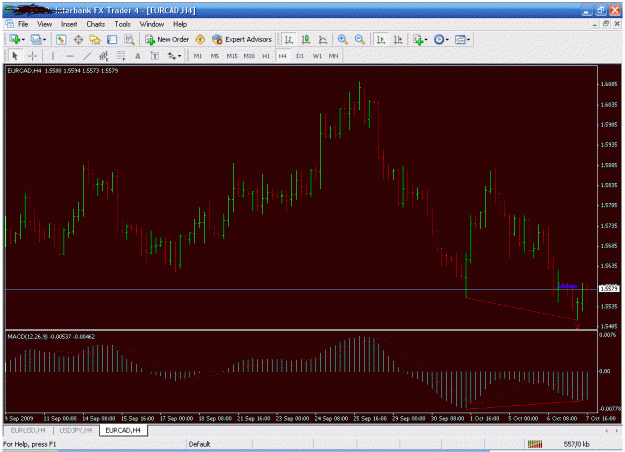Screen dimensions: 625x452
Task: Open the Market Watch panel
Action: click(x=61, y=39)
